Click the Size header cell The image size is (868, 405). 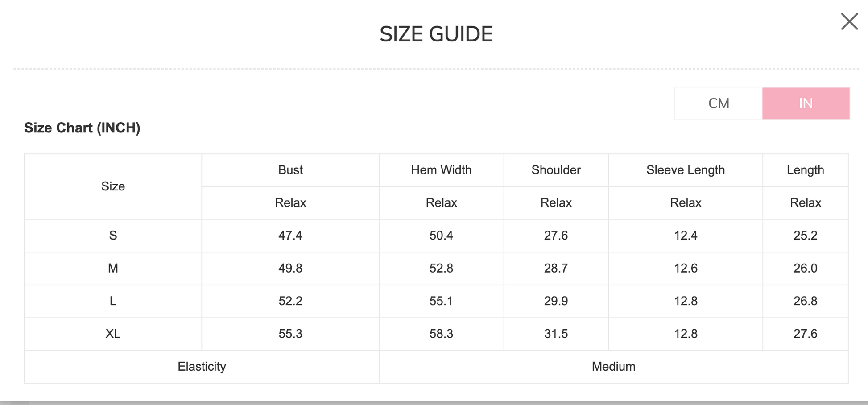(x=113, y=186)
